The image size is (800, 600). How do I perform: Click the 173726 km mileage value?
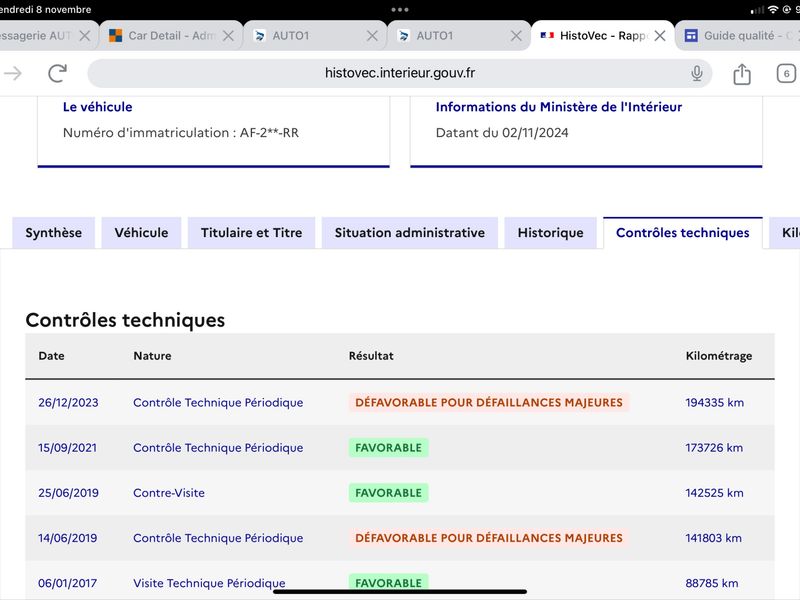point(714,447)
